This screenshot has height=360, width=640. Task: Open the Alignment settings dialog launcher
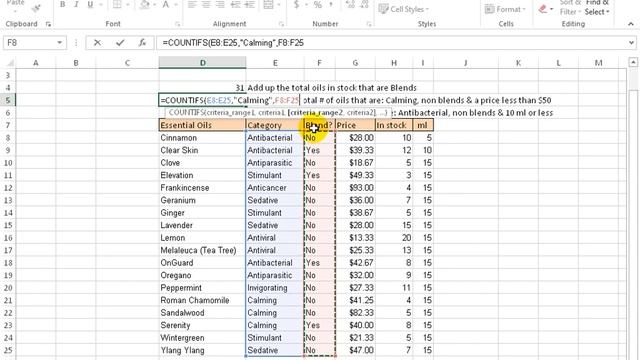click(x=281, y=24)
